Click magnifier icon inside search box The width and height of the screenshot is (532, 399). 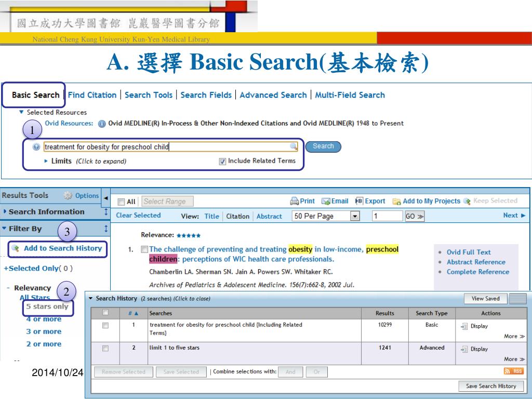[x=294, y=146]
